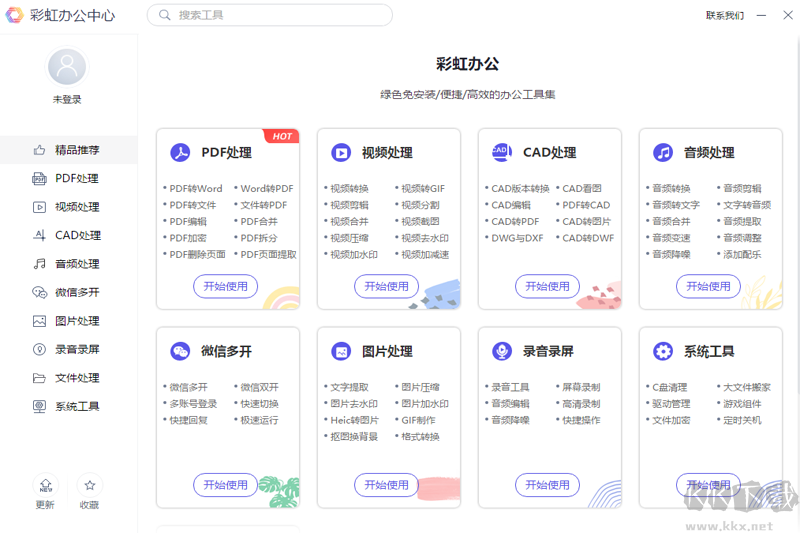Choose the 文字提取 tool
The height and width of the screenshot is (533, 800).
tap(349, 387)
